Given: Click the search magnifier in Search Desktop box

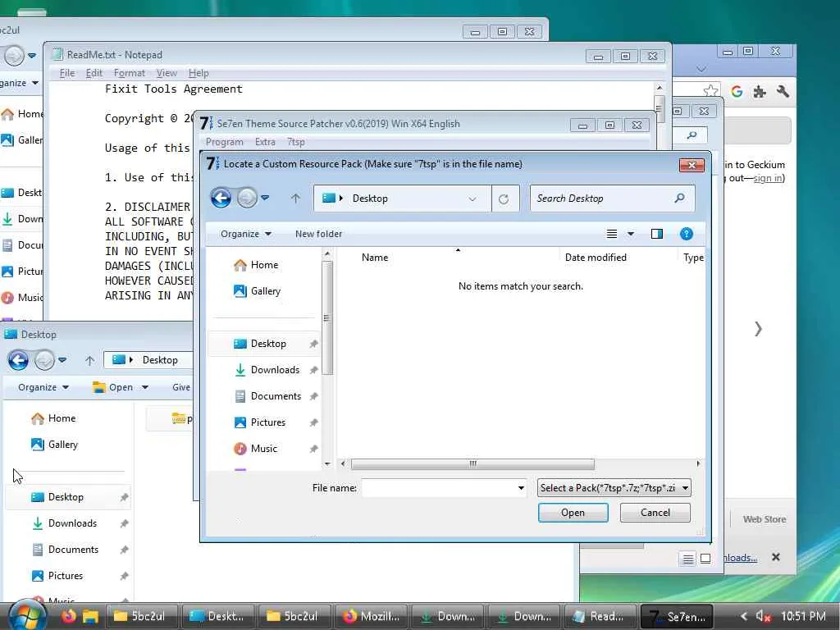Looking at the screenshot, I should [679, 199].
